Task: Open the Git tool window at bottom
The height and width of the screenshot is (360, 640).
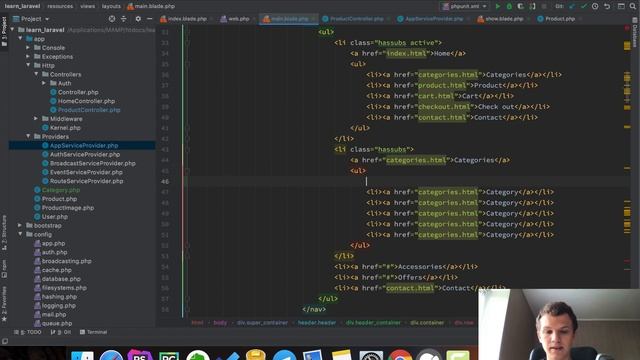Action: (x=60, y=332)
